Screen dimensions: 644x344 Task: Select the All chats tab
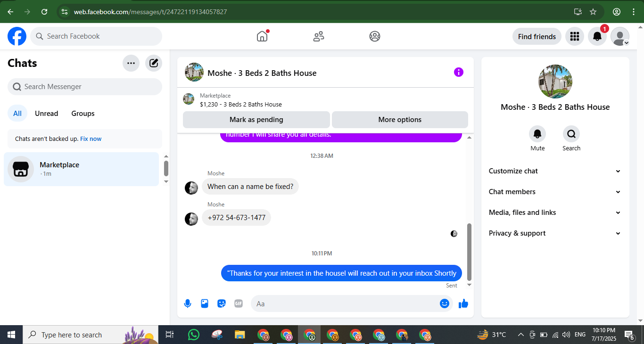click(x=17, y=114)
